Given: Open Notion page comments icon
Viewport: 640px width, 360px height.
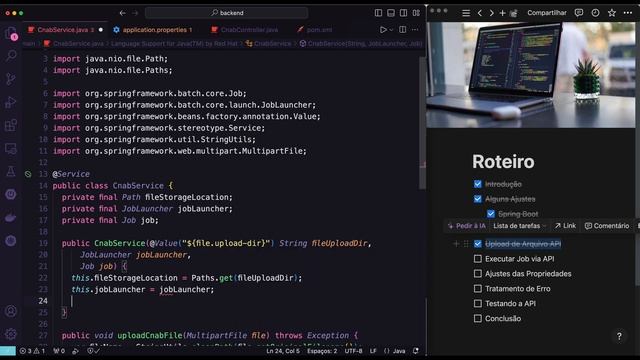Looking at the screenshot, I should pyautogui.click(x=579, y=13).
